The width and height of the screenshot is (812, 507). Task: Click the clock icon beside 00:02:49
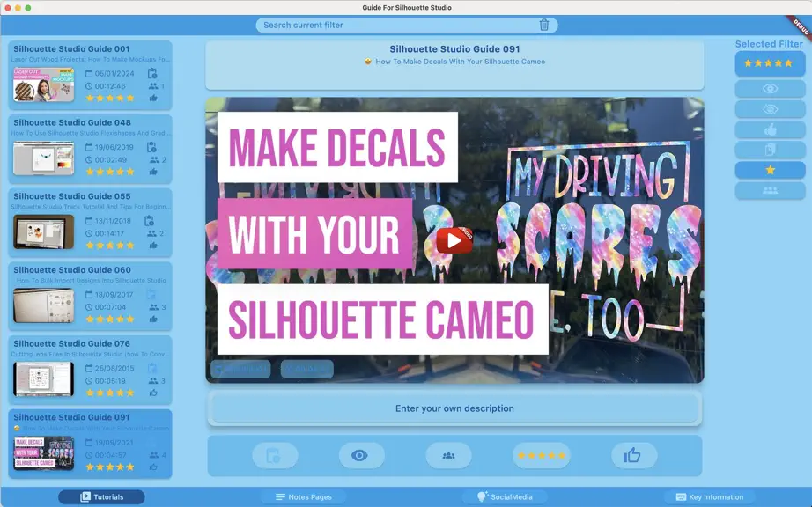89,160
